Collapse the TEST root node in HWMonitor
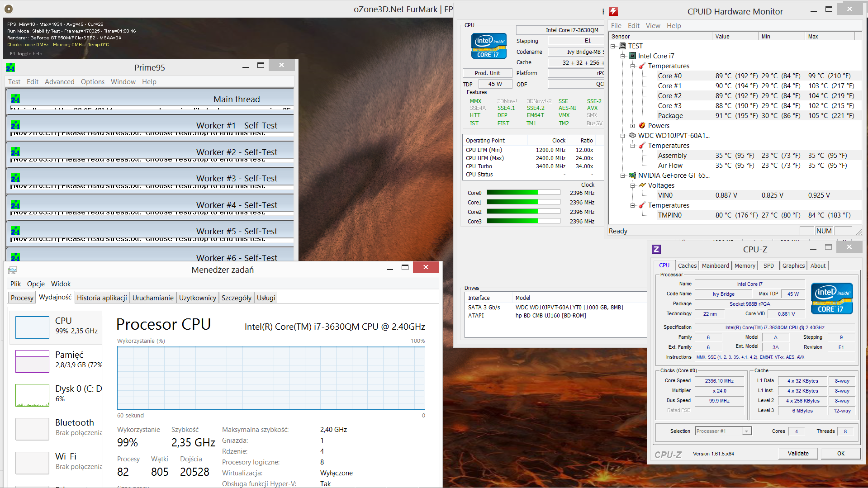The image size is (868, 488). tap(612, 46)
